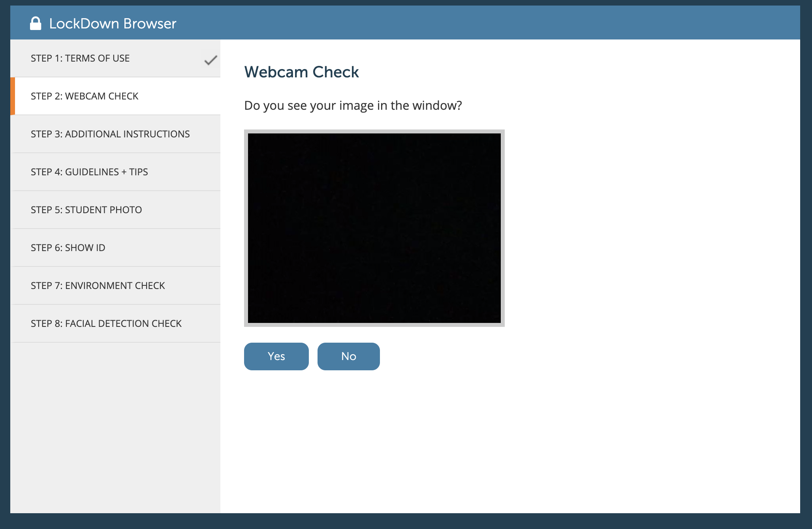Enable webcam access via Yes button
This screenshot has height=529, width=812.
pos(276,356)
